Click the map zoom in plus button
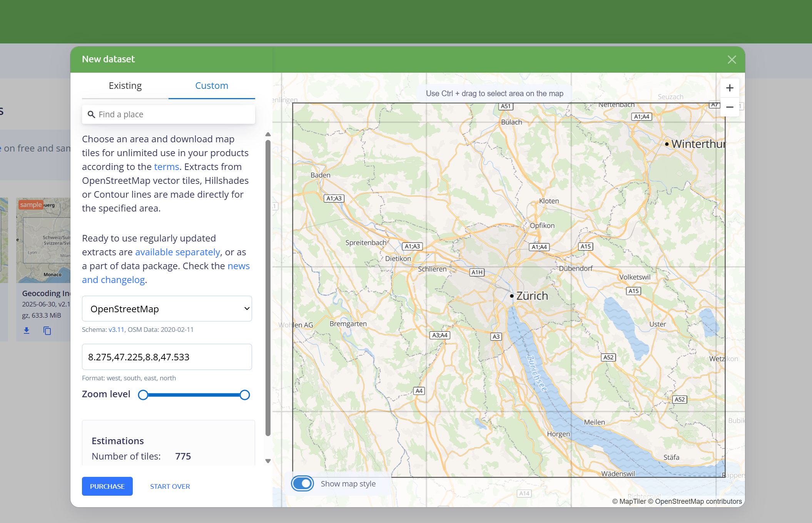 [x=729, y=88]
